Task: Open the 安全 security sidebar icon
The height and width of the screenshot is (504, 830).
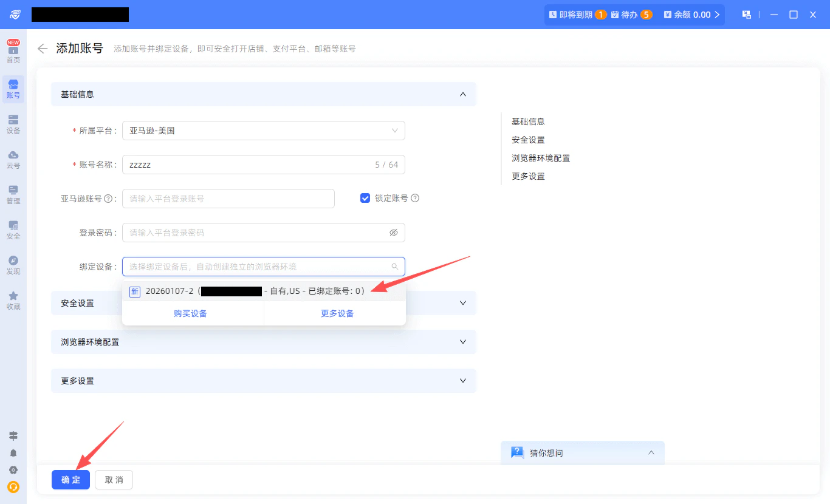Action: click(x=13, y=230)
